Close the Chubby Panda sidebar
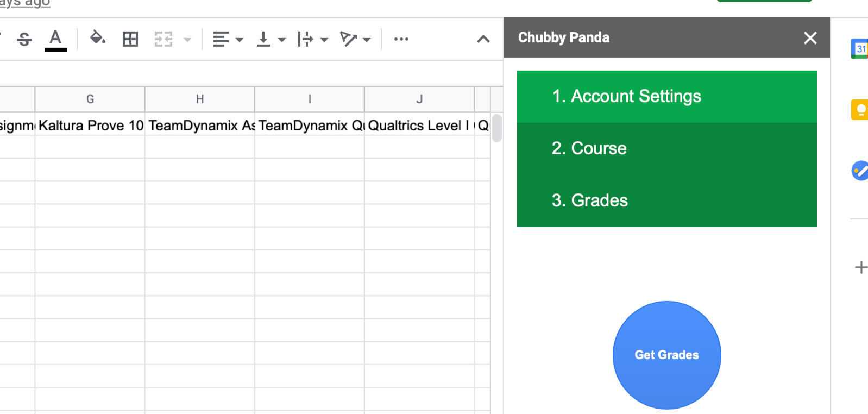The image size is (868, 414). (810, 38)
